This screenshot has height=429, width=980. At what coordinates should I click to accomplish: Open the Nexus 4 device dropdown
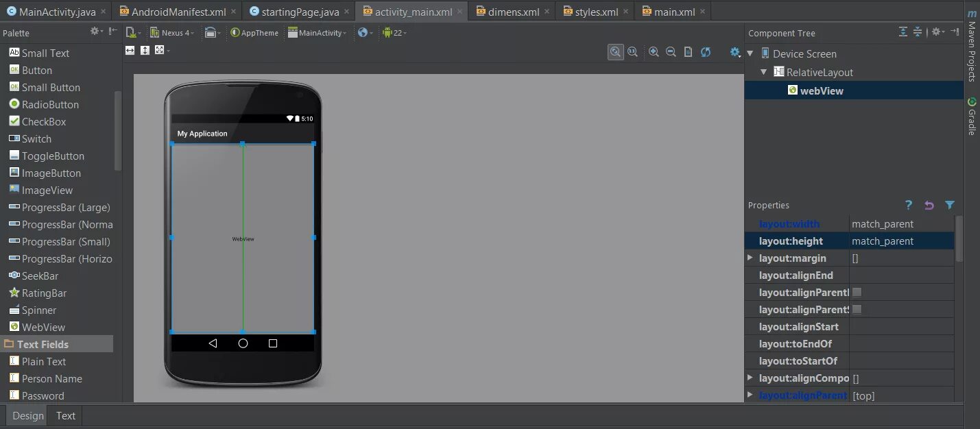tap(173, 32)
